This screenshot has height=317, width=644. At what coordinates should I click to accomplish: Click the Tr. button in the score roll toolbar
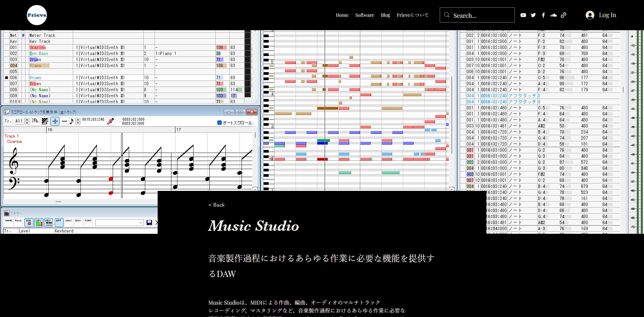[8, 121]
